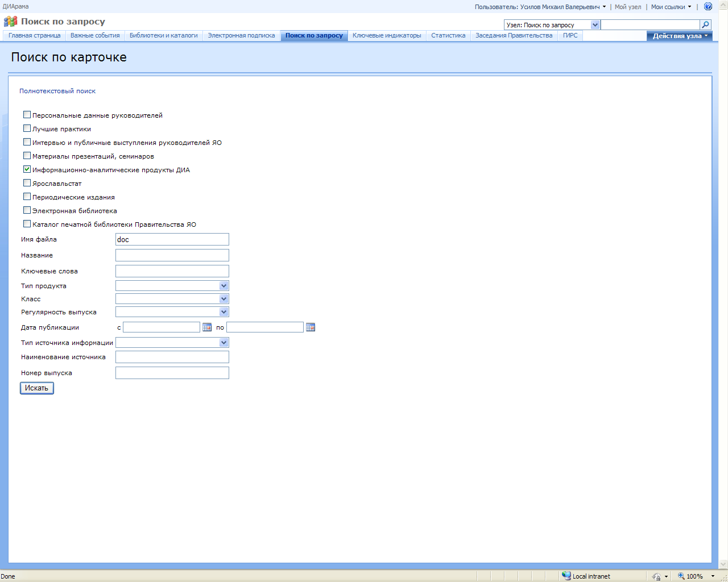
Task: Check the Ярославльстат checkbox
Action: tap(27, 183)
